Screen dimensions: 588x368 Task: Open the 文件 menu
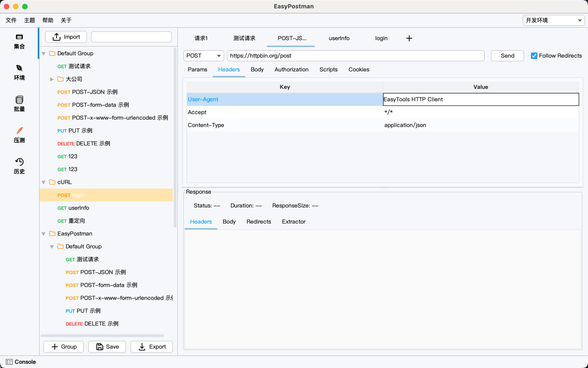[11, 20]
